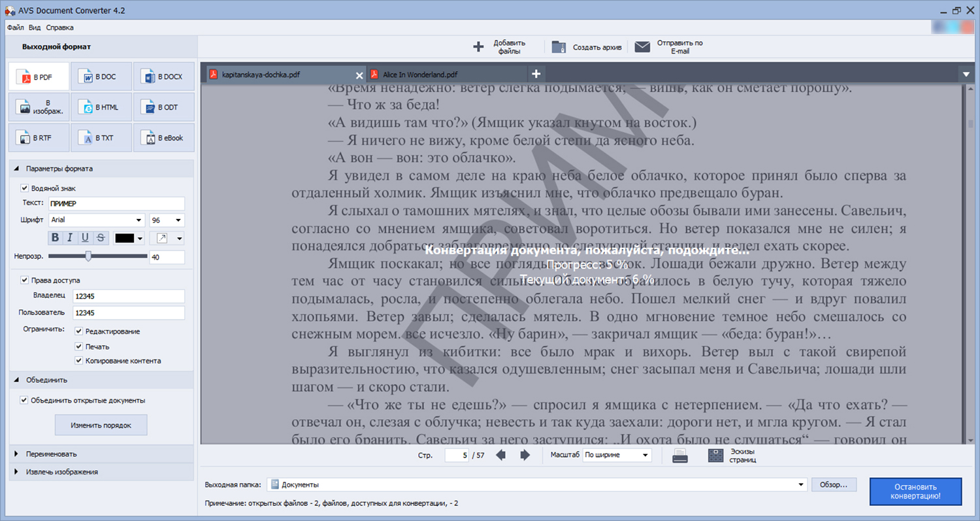Add a new tab with plus button

click(x=535, y=74)
